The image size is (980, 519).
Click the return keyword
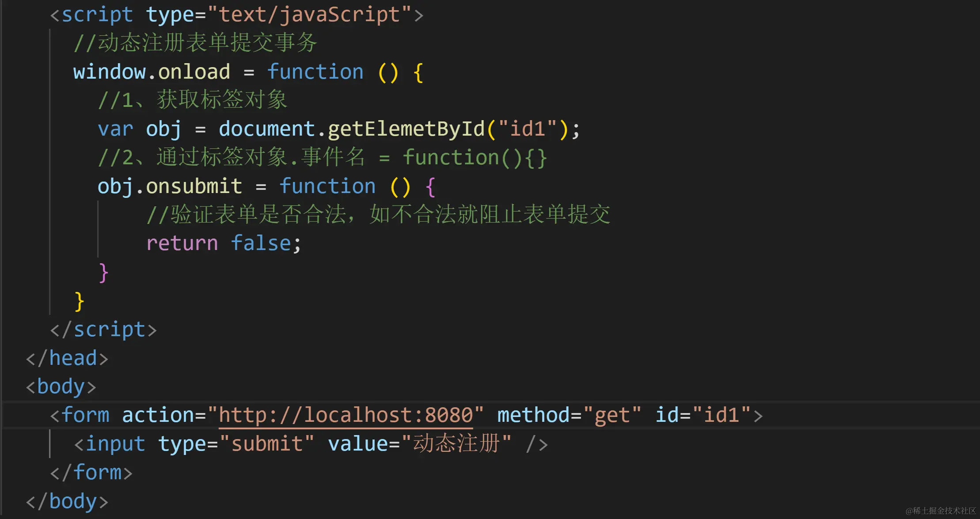(182, 243)
